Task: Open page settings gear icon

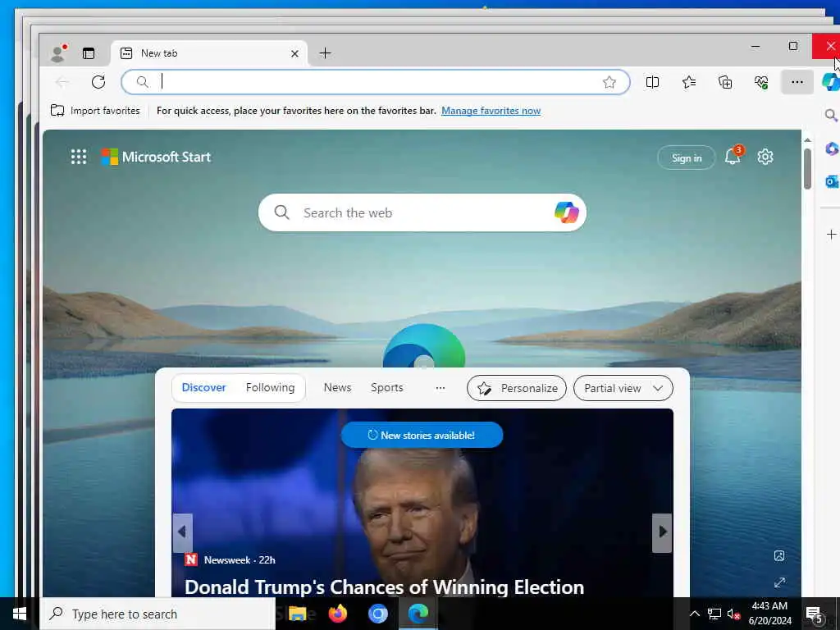Action: coord(765,157)
